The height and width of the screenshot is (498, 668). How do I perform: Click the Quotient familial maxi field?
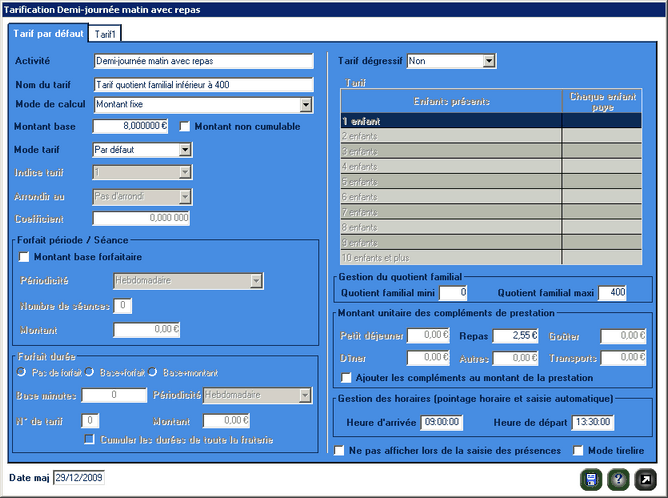point(612,293)
